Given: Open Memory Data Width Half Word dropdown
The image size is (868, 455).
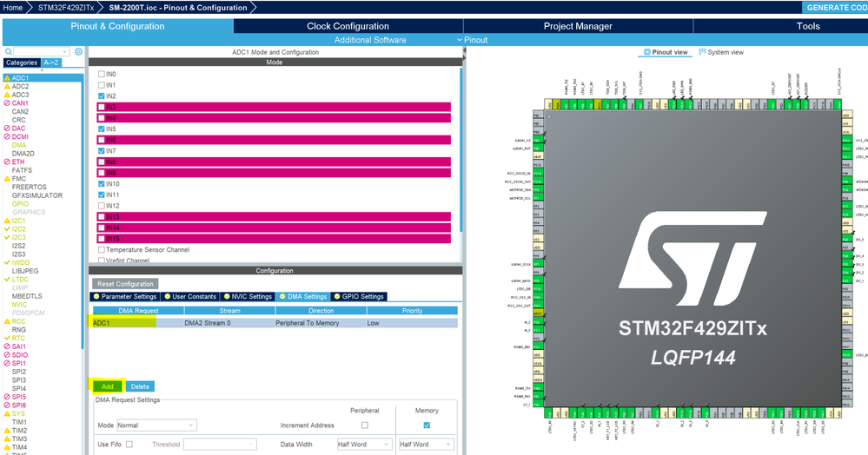Looking at the screenshot, I should tap(426, 444).
